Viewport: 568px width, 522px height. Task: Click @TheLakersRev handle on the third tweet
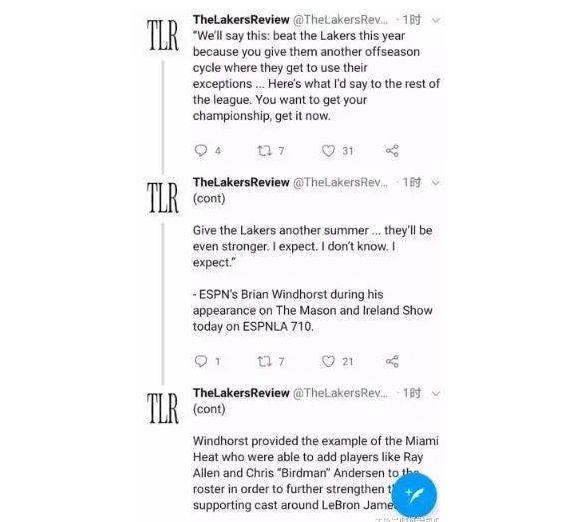coord(340,393)
